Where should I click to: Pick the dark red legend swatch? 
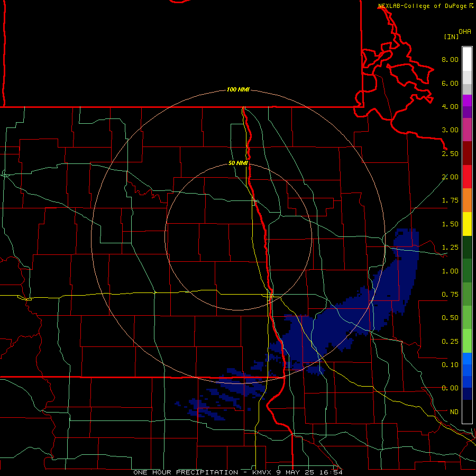pos(467,153)
